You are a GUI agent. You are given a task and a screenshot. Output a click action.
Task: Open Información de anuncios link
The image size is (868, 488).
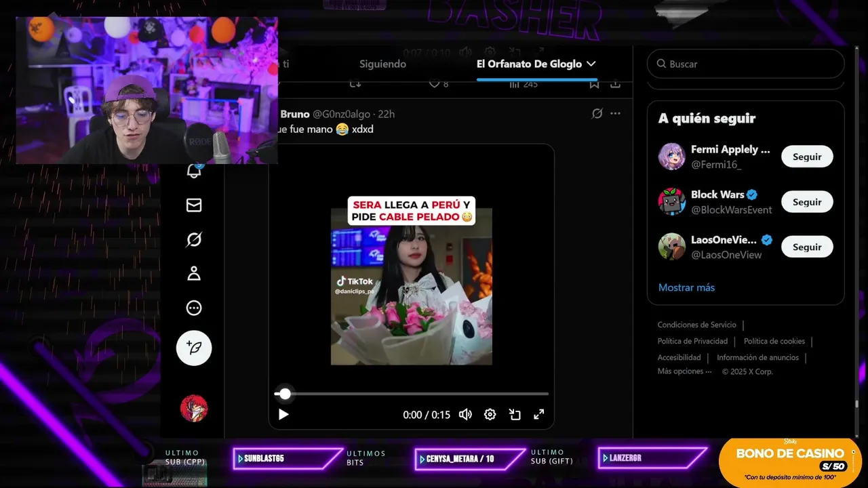tap(757, 357)
